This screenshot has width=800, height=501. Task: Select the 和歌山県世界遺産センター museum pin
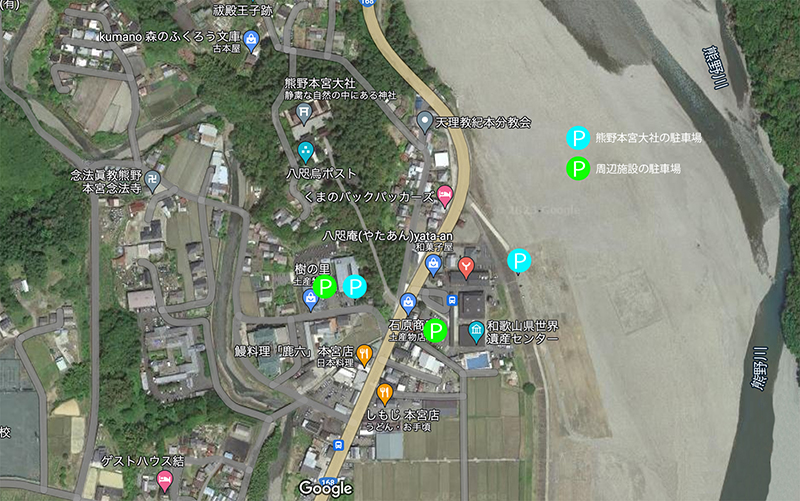[477, 332]
